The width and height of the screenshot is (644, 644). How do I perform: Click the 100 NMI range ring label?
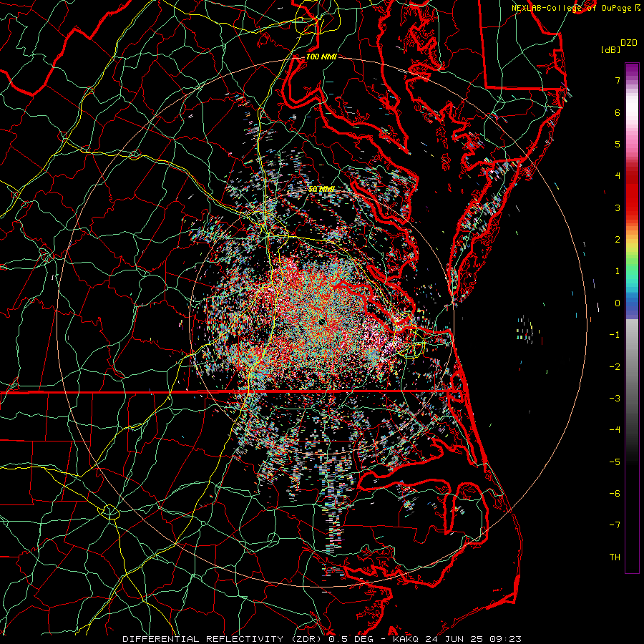click(321, 57)
